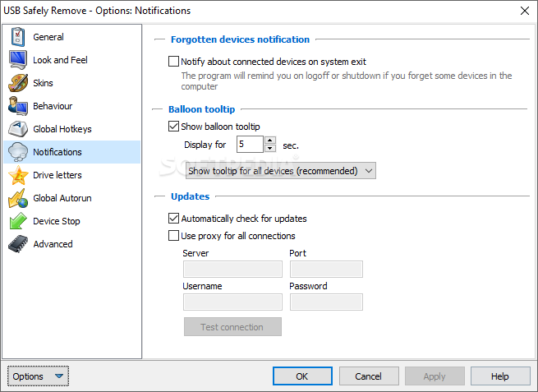Open the Show tooltip for all devices dropdown

pos(281,171)
